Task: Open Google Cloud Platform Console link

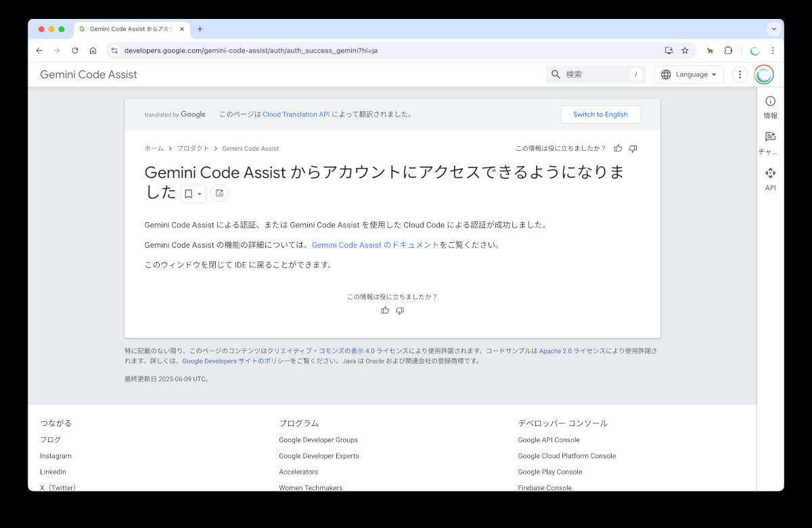Action: pos(567,456)
